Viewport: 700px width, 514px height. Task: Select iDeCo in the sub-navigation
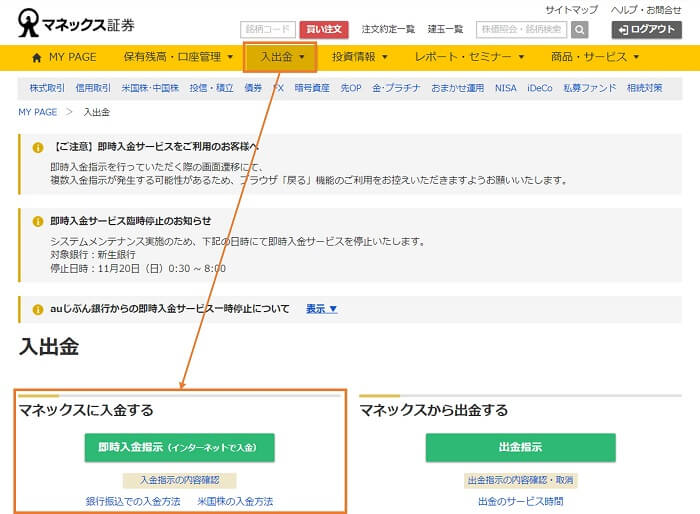540,88
